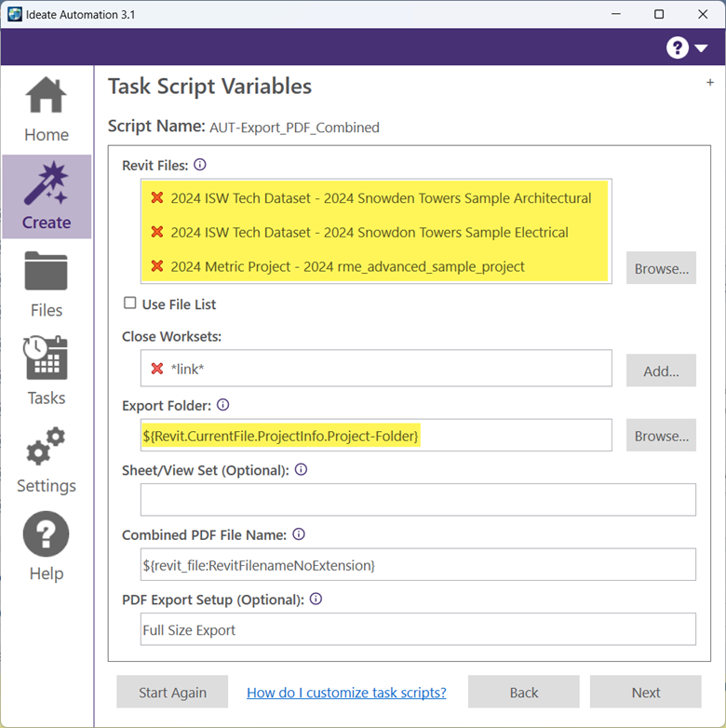
Task: Show info for Export Folder
Action: (222, 405)
